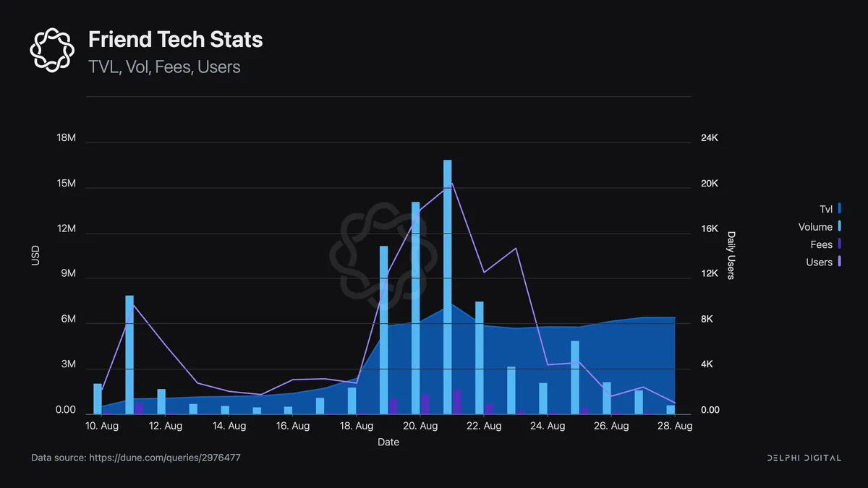Screen dimensions: 868x488
Task: Click the 11 Aug volume bar
Action: (x=129, y=354)
